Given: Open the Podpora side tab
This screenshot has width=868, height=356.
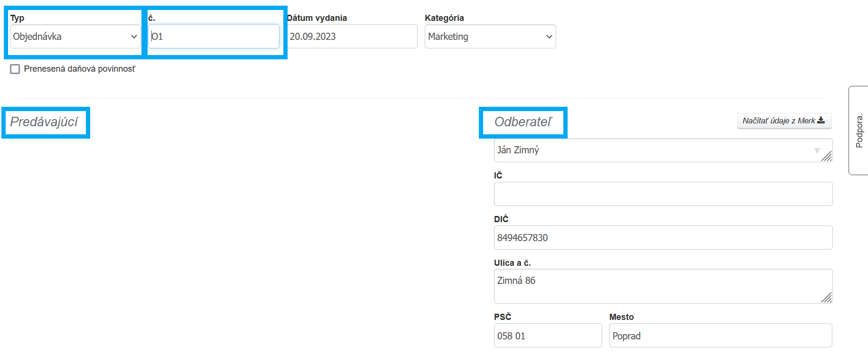Looking at the screenshot, I should click(859, 131).
